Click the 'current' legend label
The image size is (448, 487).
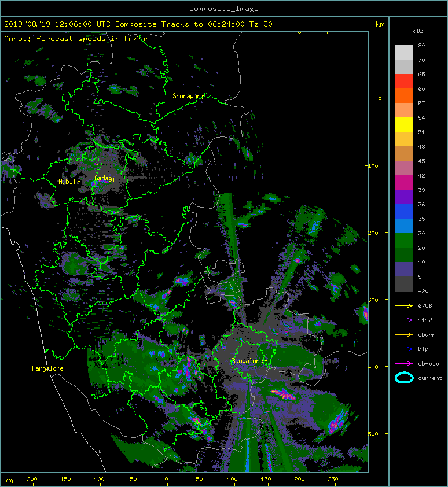(x=430, y=378)
